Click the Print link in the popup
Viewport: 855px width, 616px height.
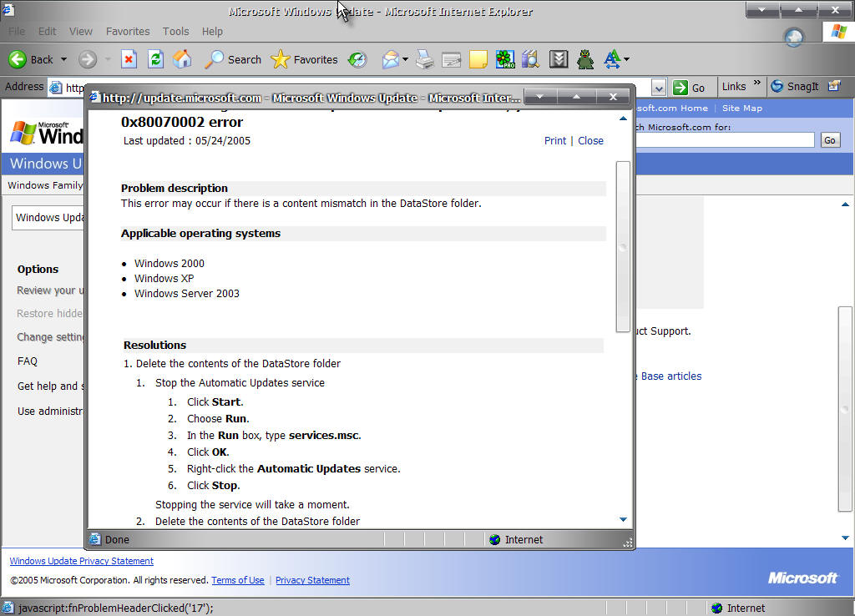coord(555,140)
